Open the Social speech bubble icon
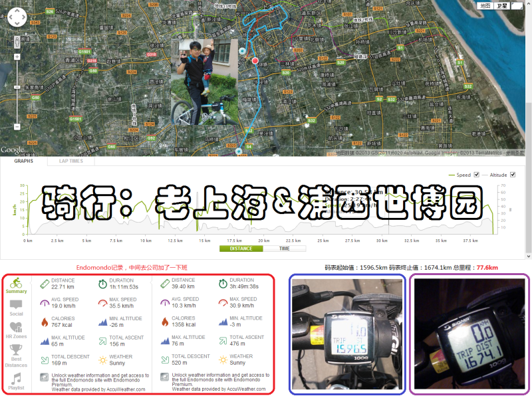The height and width of the screenshot is (400, 532). [x=16, y=305]
